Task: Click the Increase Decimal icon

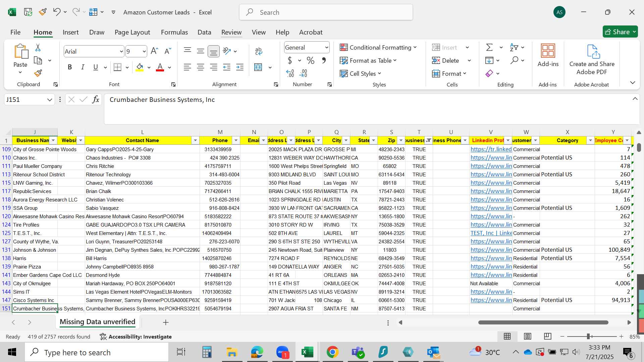Action: click(290, 73)
